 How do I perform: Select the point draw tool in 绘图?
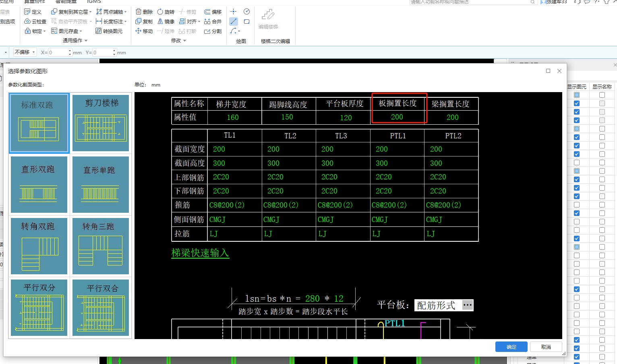click(234, 12)
